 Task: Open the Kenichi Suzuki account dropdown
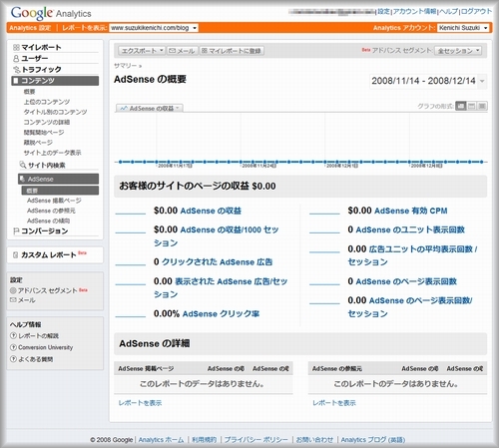coord(463,28)
